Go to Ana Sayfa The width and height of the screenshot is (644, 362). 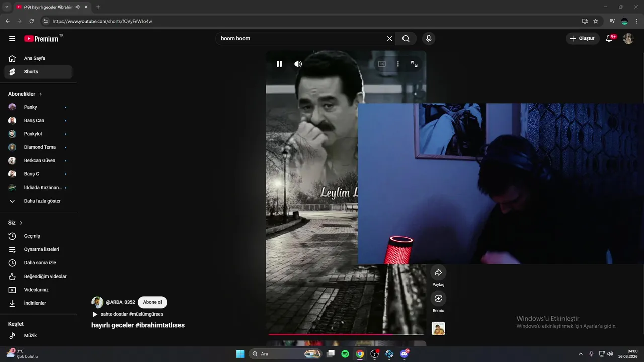point(38,58)
